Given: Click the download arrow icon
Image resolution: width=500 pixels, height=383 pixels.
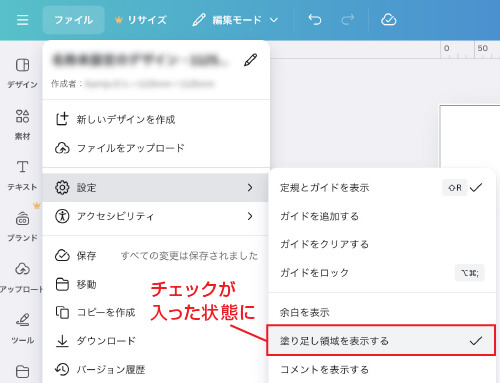Looking at the screenshot, I should 62,341.
